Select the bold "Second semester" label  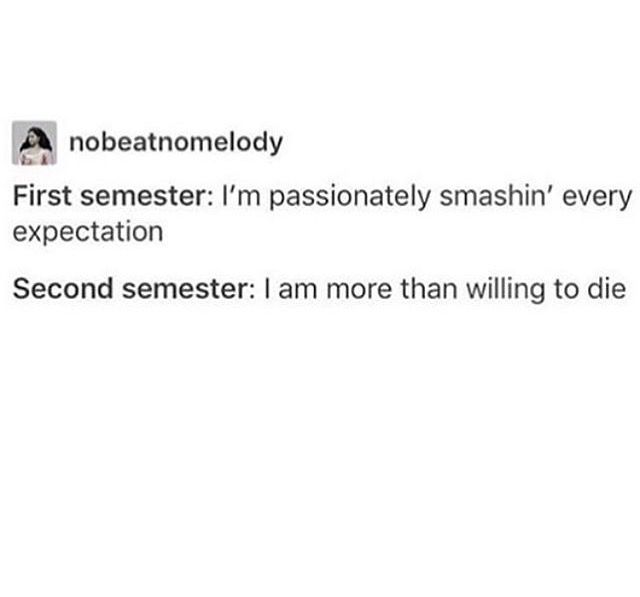pos(134,289)
